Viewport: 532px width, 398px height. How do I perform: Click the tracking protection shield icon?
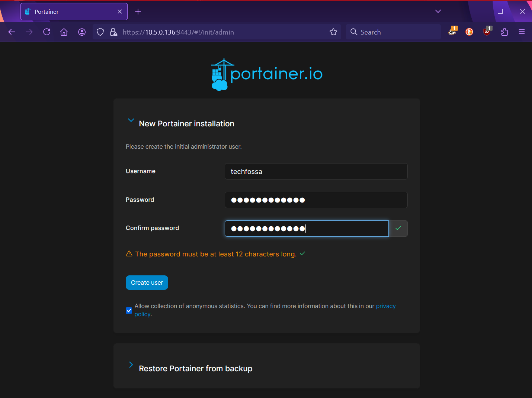[x=100, y=32]
